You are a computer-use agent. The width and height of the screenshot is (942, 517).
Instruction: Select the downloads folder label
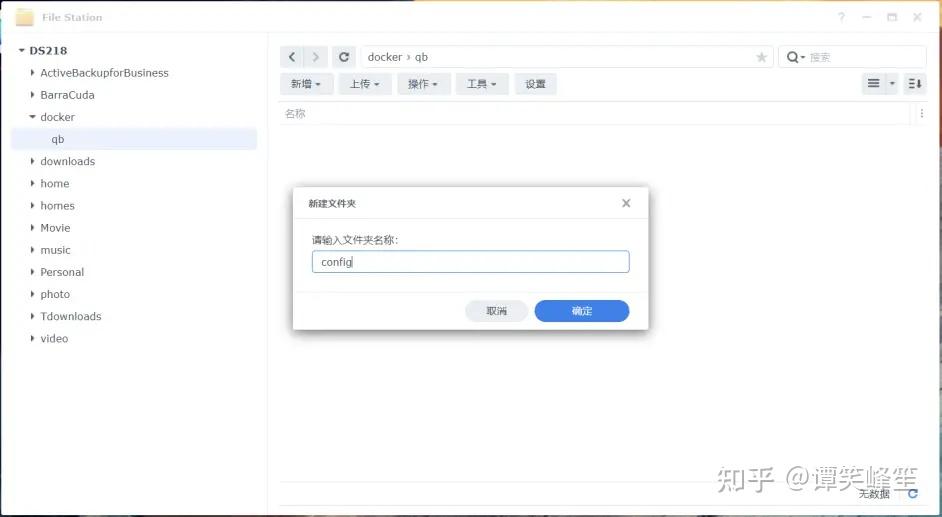point(68,161)
